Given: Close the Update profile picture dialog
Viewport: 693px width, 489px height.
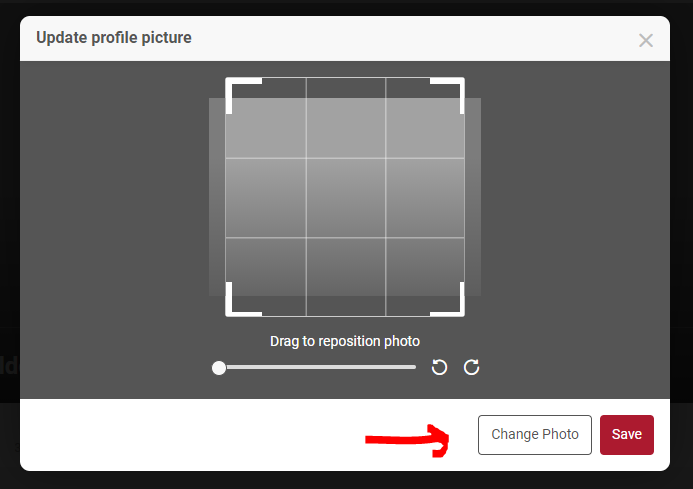Looking at the screenshot, I should [646, 40].
